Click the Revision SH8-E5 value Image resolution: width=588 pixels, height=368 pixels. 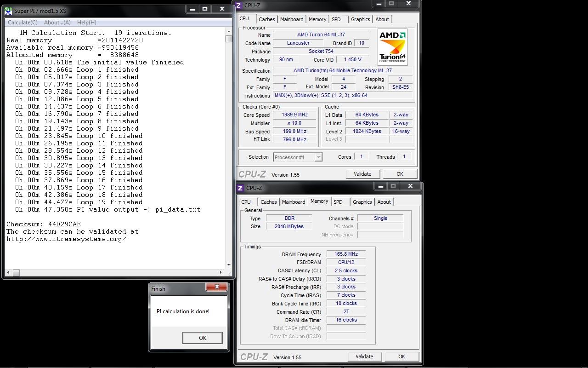(x=400, y=87)
